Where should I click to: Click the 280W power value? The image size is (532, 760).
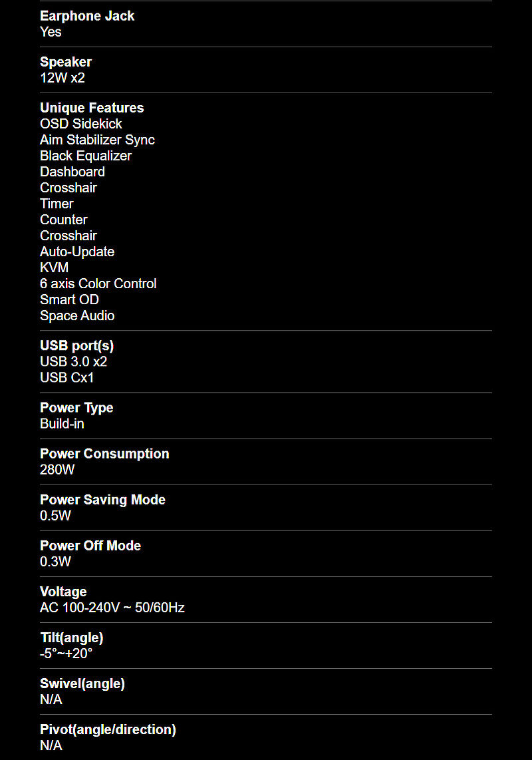point(57,470)
